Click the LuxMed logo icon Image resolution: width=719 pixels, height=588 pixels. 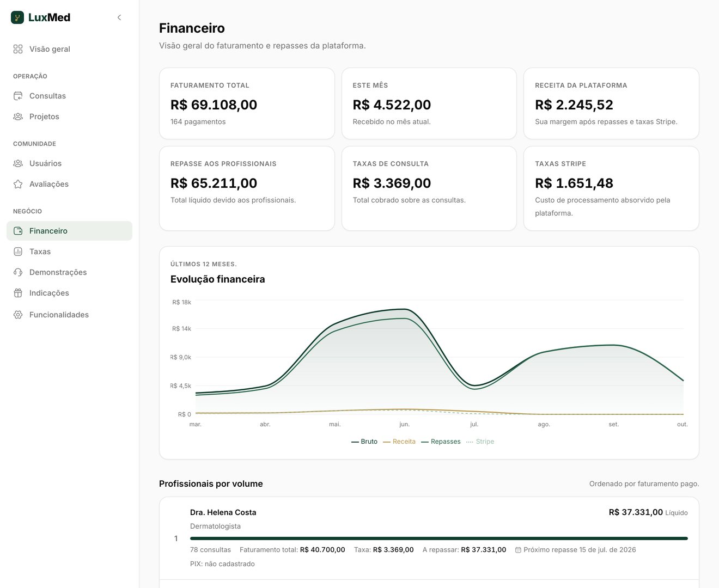tap(17, 17)
